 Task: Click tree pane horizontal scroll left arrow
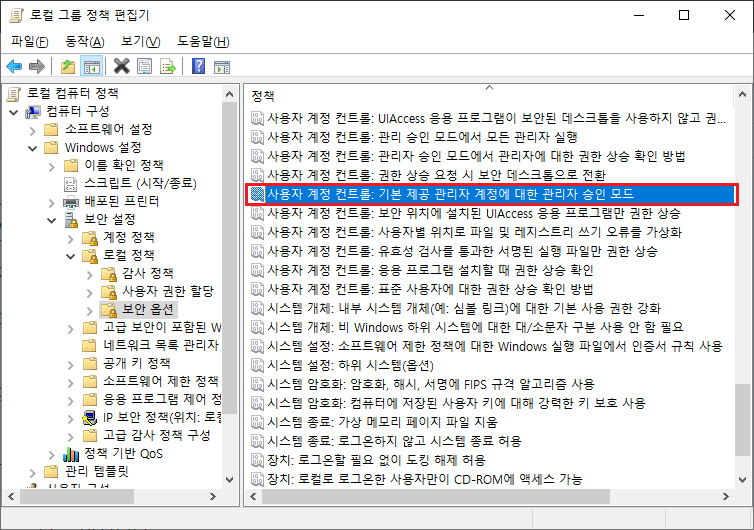(12, 496)
